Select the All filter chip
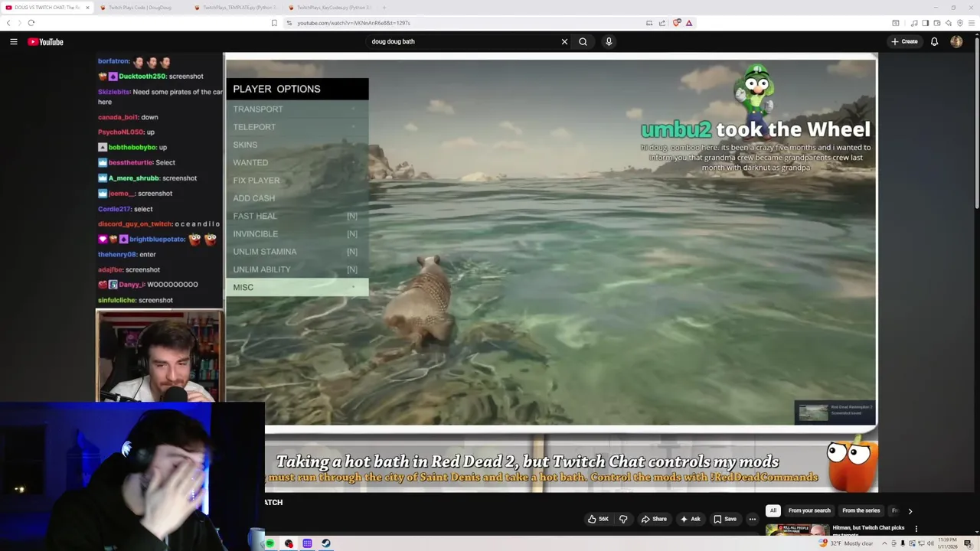980x551 pixels. (773, 510)
